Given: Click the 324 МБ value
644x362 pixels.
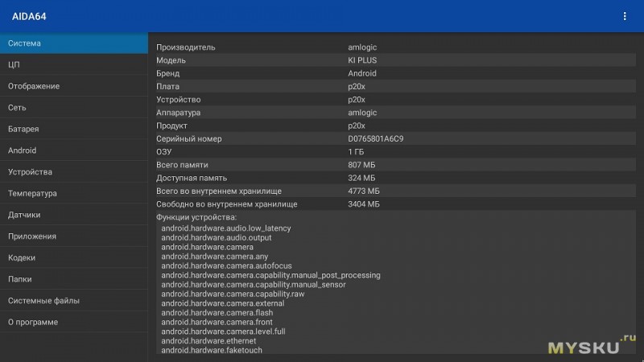Looking at the screenshot, I should click(x=361, y=178).
